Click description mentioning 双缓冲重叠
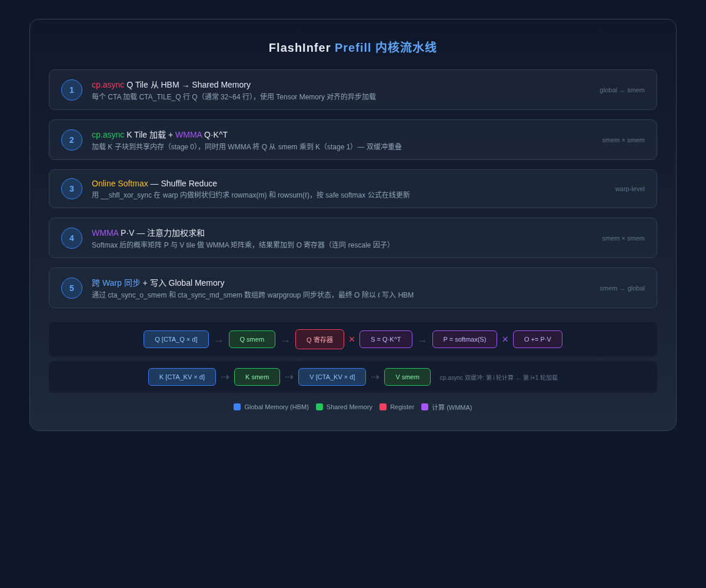Screen dimensions: 706x588 [247, 147]
